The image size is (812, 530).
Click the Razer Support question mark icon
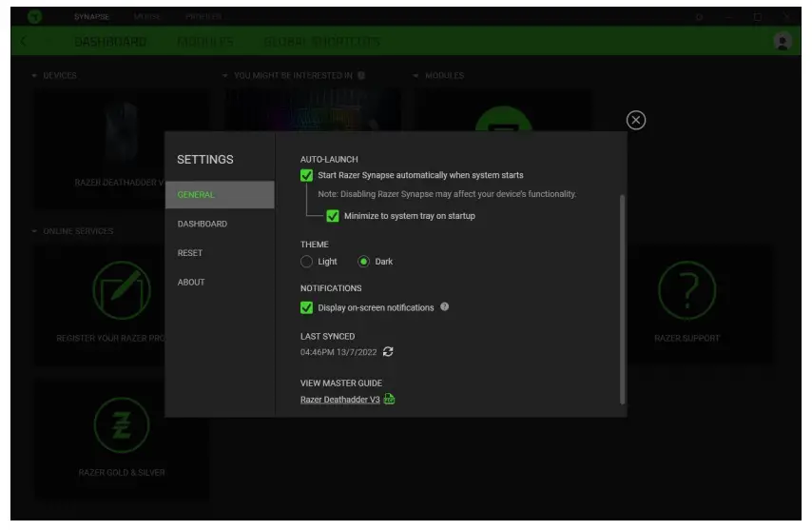pos(686,289)
